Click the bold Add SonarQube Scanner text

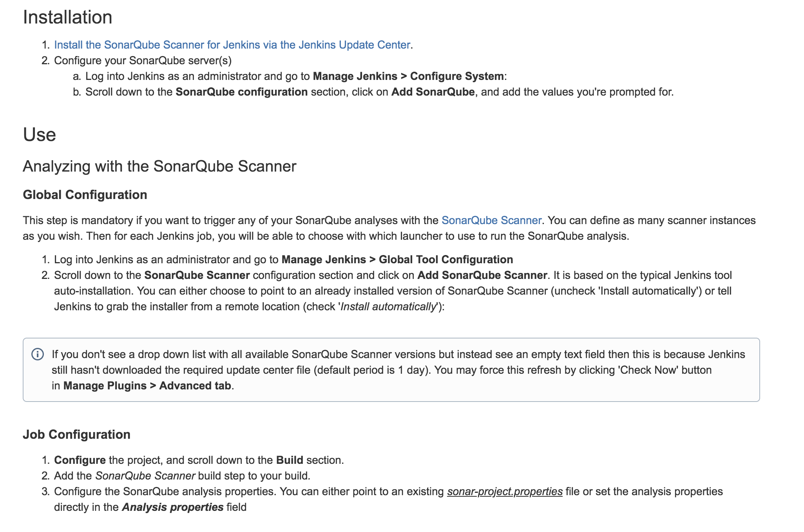pos(482,275)
